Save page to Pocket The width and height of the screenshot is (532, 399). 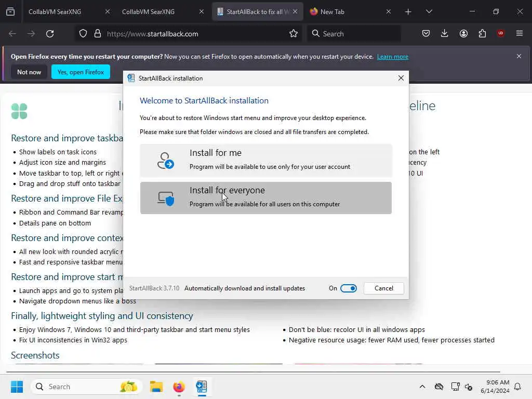coord(426,34)
